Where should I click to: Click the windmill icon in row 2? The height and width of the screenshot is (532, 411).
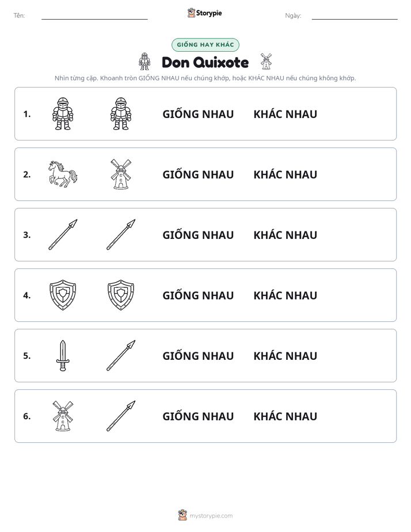[121, 174]
